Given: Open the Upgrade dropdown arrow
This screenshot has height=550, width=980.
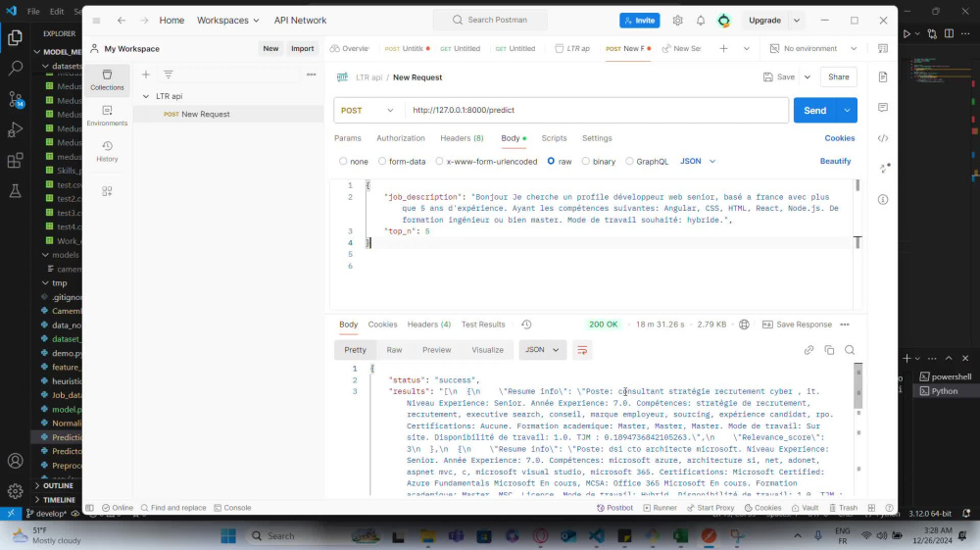Looking at the screenshot, I should pos(796,20).
